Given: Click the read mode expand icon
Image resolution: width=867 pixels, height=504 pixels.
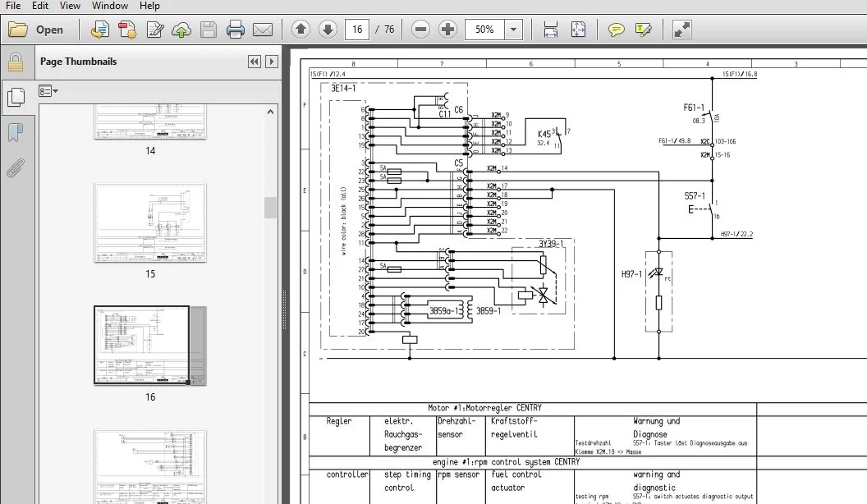Looking at the screenshot, I should 681,30.
